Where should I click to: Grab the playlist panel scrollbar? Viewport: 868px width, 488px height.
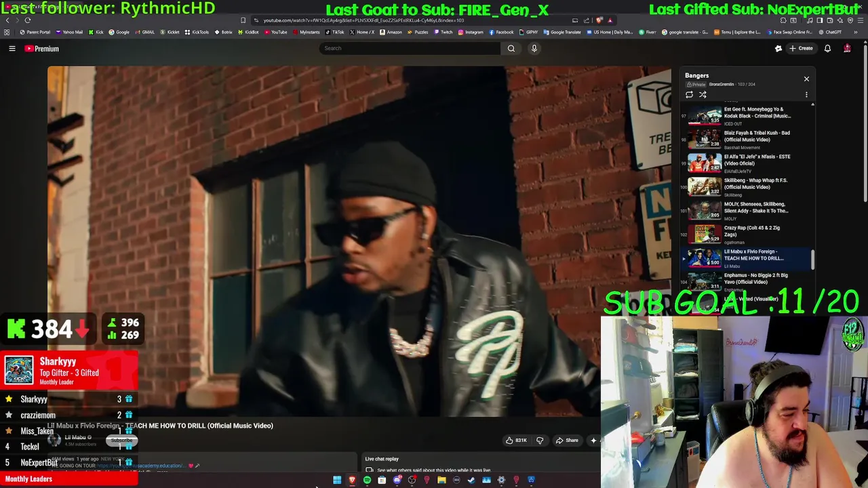[x=812, y=258]
